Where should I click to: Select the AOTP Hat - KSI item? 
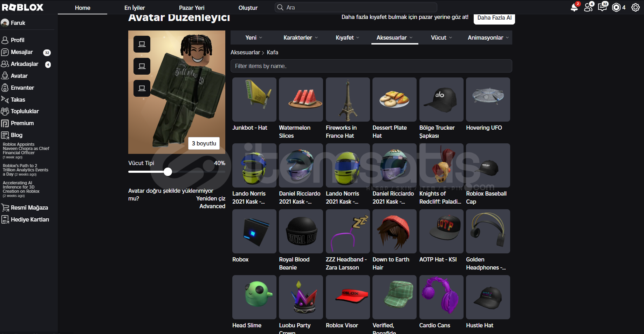(441, 231)
